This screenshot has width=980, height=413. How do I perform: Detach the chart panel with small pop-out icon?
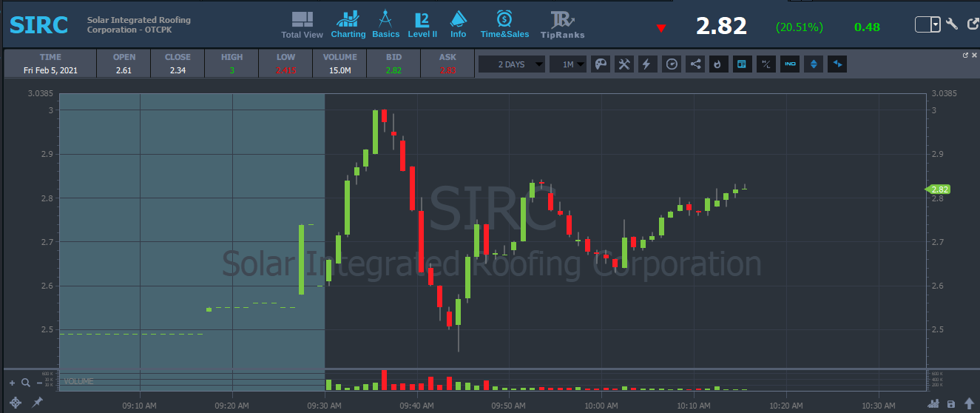965,55
